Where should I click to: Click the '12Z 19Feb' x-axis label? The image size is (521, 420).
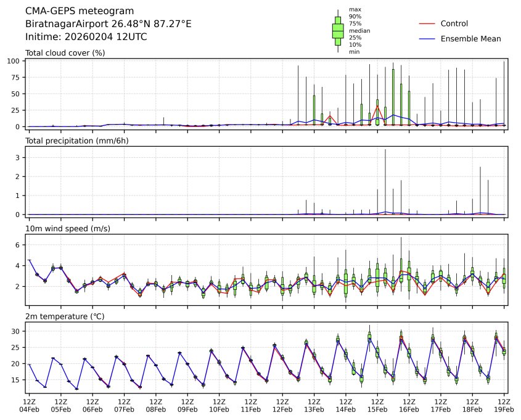pos(504,405)
